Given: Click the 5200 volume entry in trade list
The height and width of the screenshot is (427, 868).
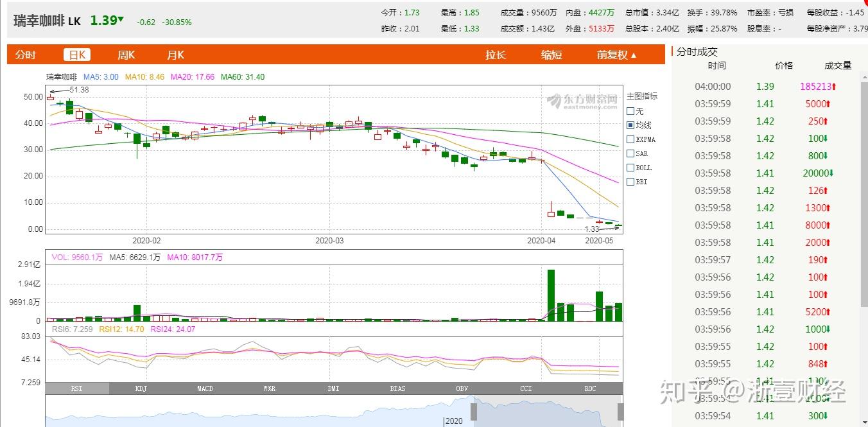Looking at the screenshot, I should point(815,311).
